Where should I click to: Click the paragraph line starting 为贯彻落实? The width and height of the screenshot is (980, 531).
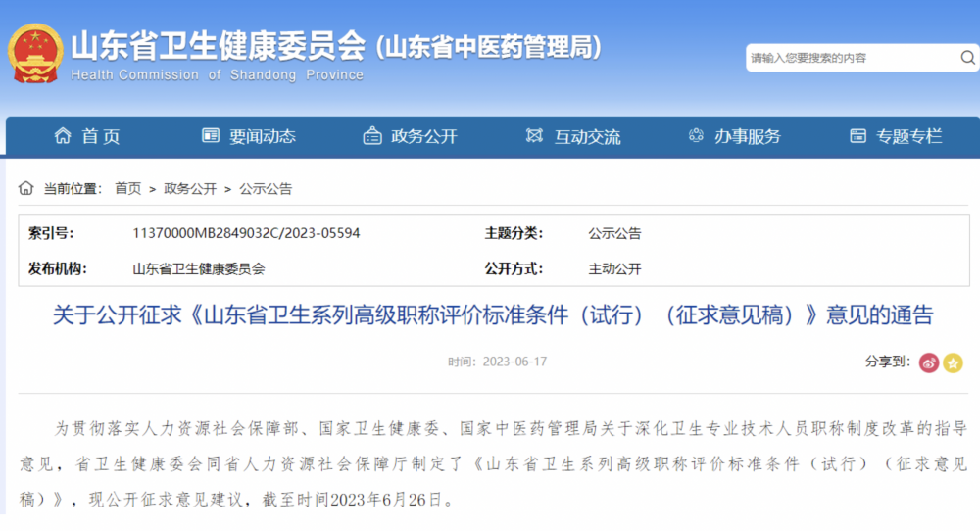tap(512, 428)
